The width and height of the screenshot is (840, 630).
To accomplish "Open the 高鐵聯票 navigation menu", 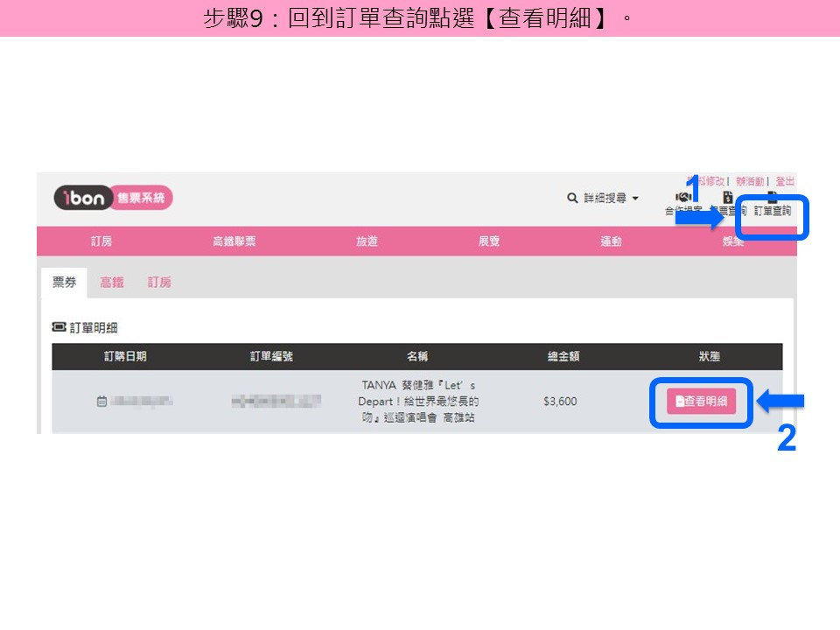I will [234, 241].
